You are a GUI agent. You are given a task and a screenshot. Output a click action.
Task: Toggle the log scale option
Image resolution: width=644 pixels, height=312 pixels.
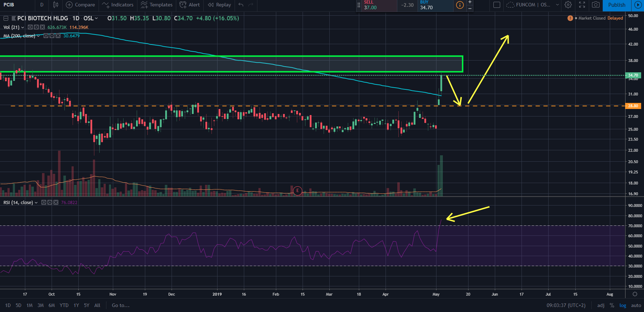tap(623, 305)
